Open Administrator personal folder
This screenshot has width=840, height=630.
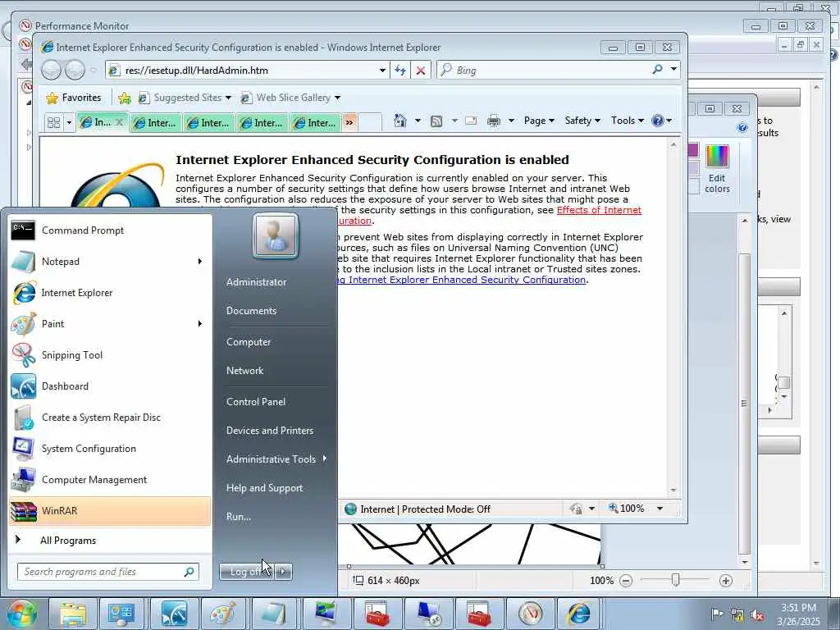(x=256, y=282)
